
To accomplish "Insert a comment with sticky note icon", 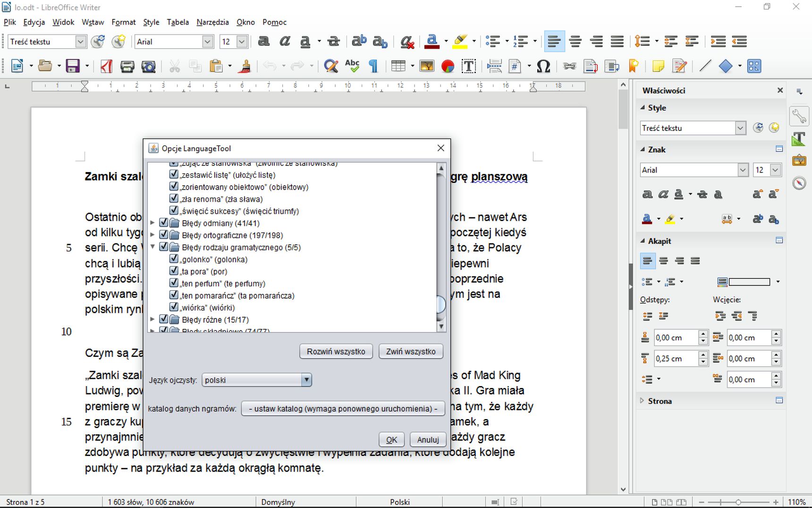I will point(658,66).
